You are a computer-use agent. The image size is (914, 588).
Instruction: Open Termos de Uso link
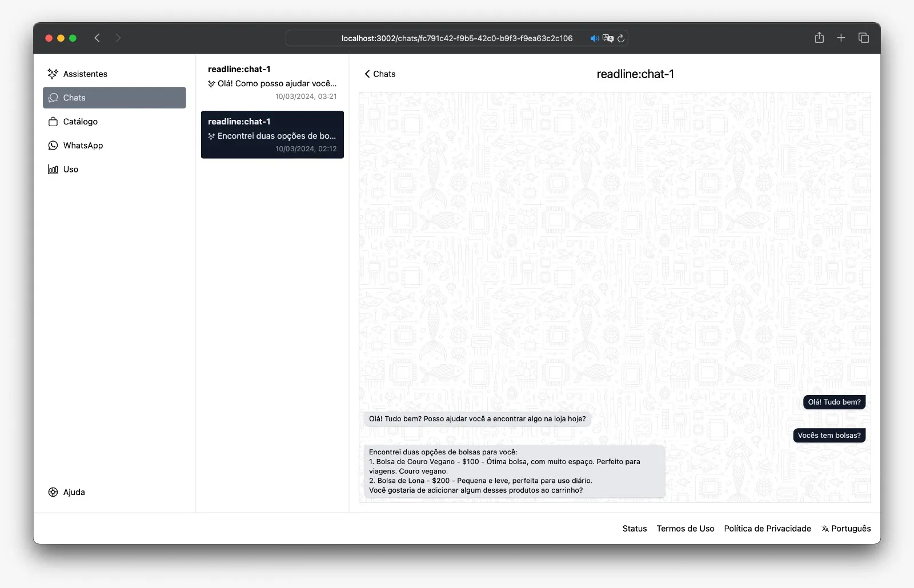coord(685,529)
